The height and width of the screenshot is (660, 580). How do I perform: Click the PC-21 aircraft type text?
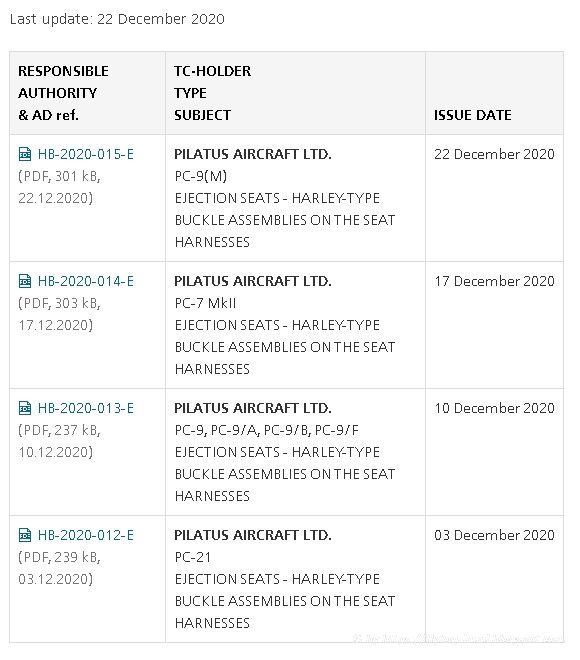[193, 557]
